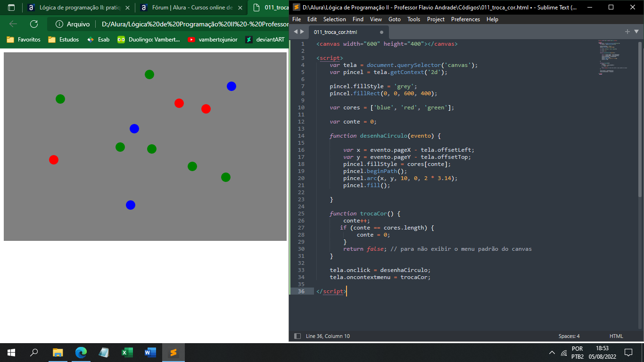The image size is (644, 362).
Task: Click Line 36, Column 10 status text
Action: coord(328,336)
